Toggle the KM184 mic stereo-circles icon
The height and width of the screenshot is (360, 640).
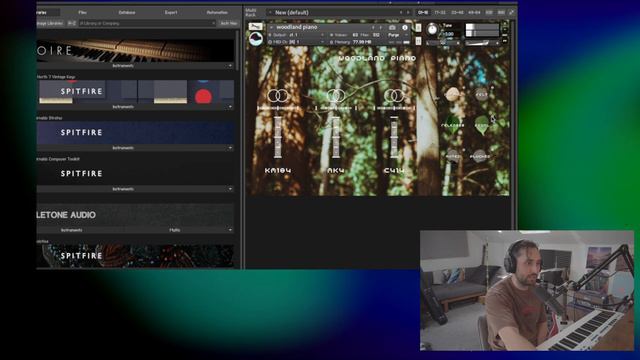(278, 96)
